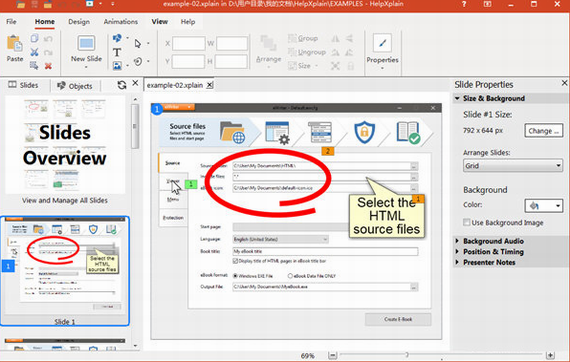
Task: Click the slide list scroll up arrow
Action: coord(135,99)
